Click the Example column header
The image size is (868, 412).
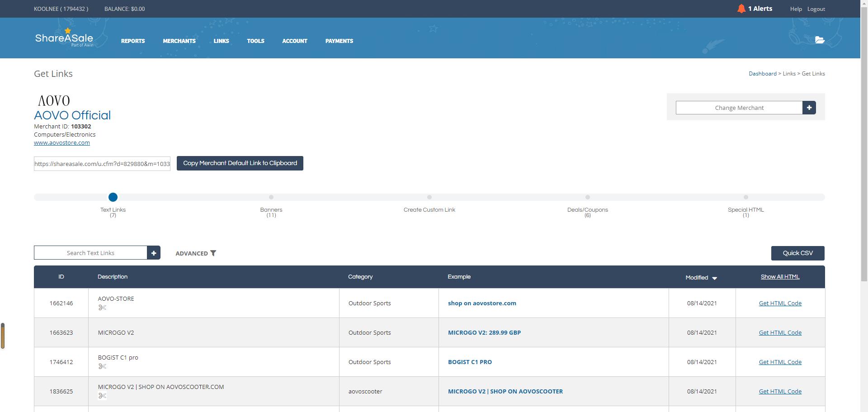[459, 277]
